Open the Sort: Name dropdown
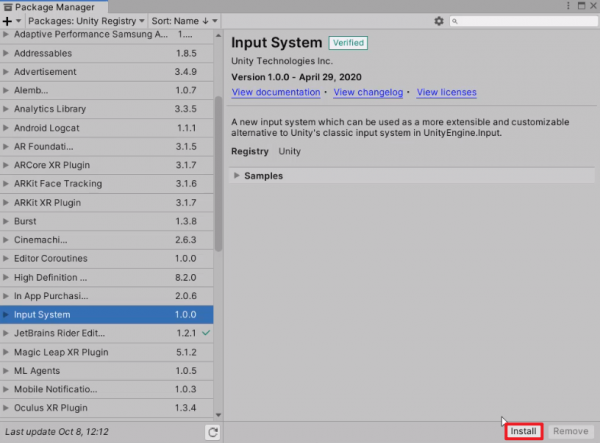Image resolution: width=600 pixels, height=443 pixels. pyautogui.click(x=184, y=21)
